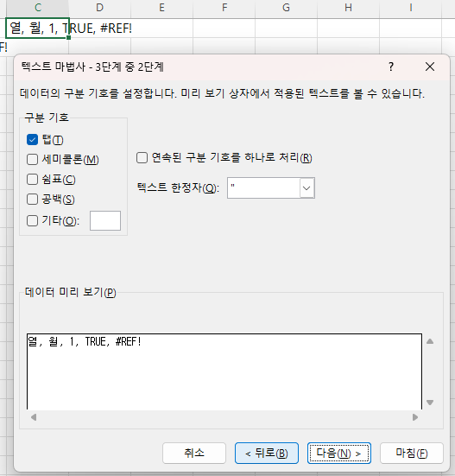Select column header F
The image size is (455, 476).
(224, 8)
